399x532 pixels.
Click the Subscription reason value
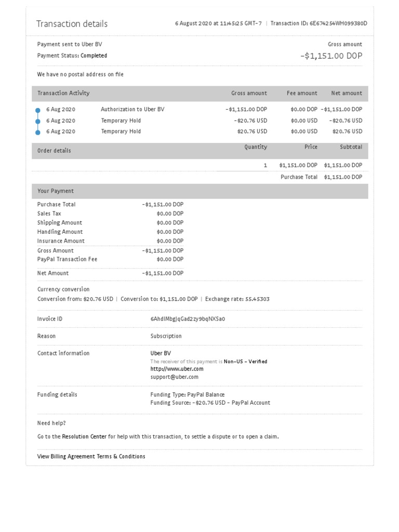(166, 336)
